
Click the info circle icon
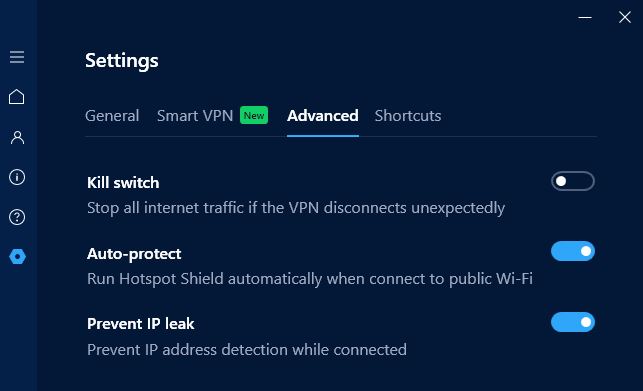[17, 177]
